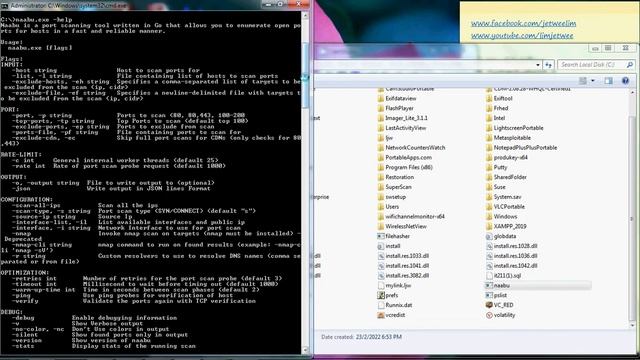Viewport: 640px width, 360px height.
Task: Click the Date created details text
Action: coord(361,337)
